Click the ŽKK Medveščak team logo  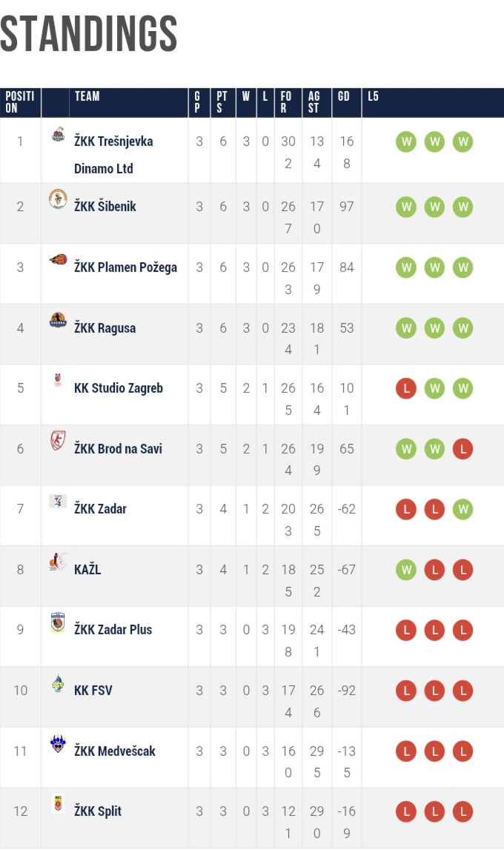(x=58, y=743)
